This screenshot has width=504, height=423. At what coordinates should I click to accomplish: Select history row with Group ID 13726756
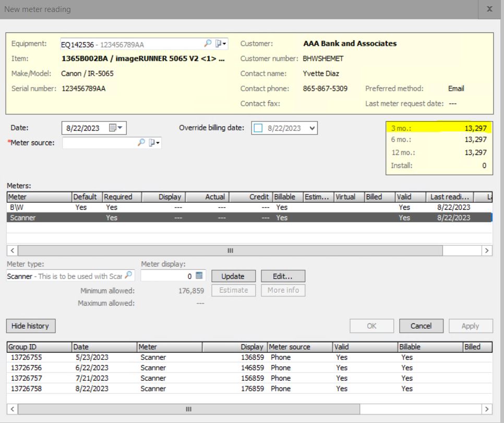coord(249,368)
